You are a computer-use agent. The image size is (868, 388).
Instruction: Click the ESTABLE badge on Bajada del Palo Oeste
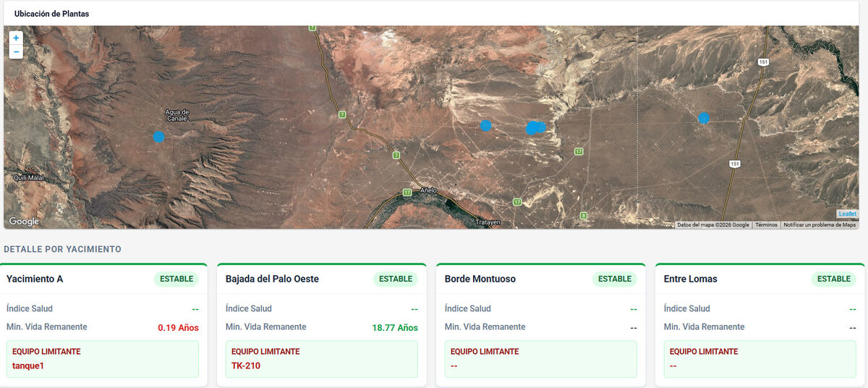(396, 279)
